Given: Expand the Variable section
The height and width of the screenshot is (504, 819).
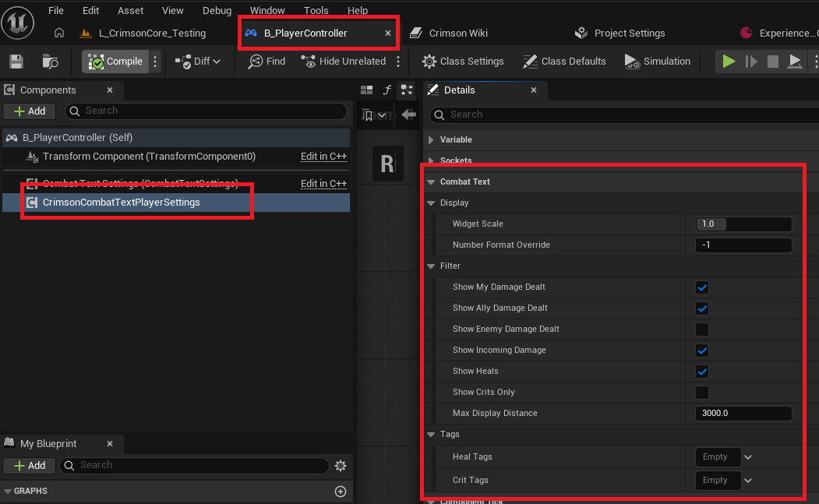Looking at the screenshot, I should (431, 139).
